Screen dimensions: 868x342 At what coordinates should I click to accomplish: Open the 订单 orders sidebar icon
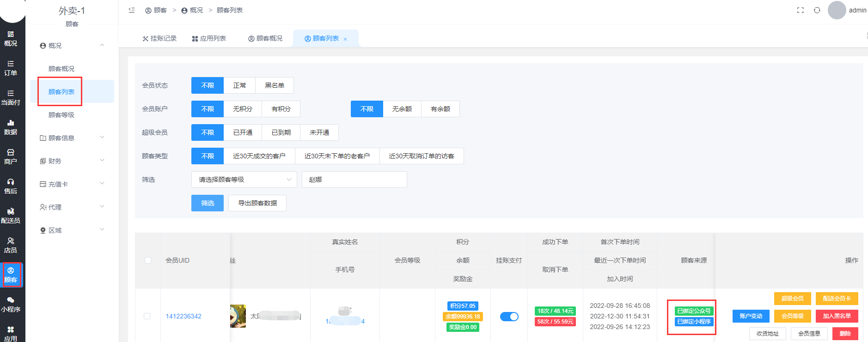(x=11, y=68)
